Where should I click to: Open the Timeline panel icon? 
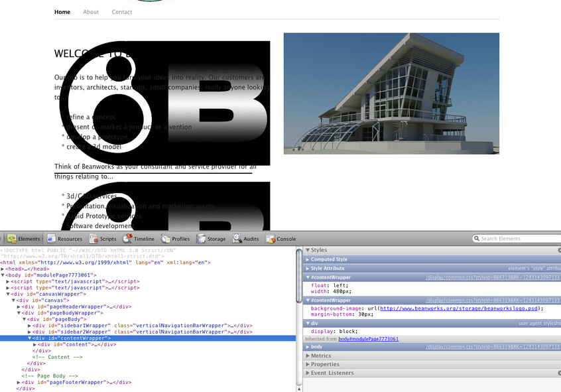pyautogui.click(x=127, y=238)
